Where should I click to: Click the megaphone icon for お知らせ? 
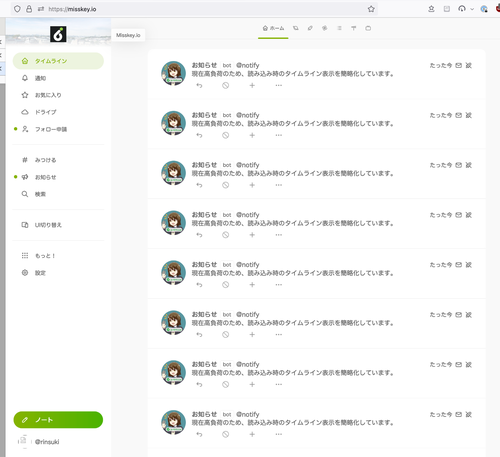point(25,177)
